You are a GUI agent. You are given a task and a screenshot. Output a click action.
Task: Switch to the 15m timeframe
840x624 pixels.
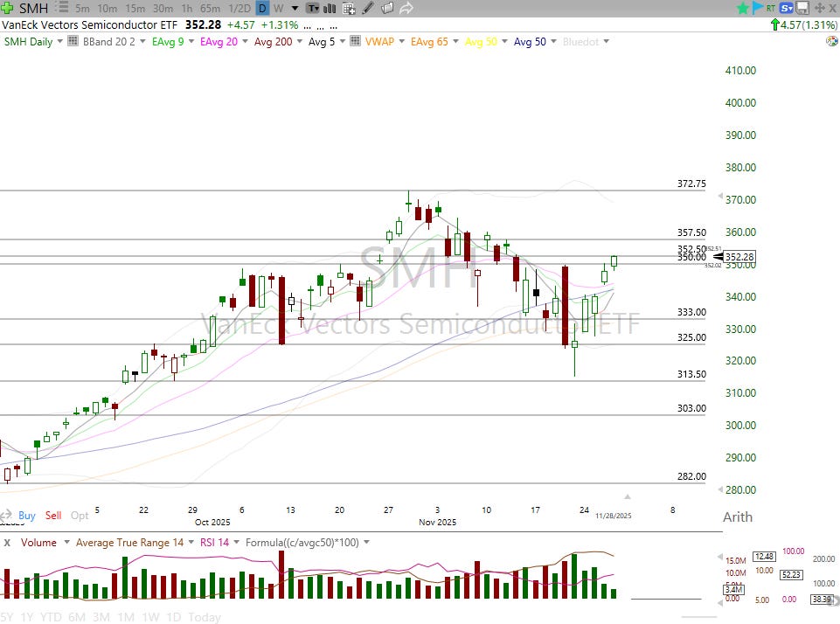point(135,9)
